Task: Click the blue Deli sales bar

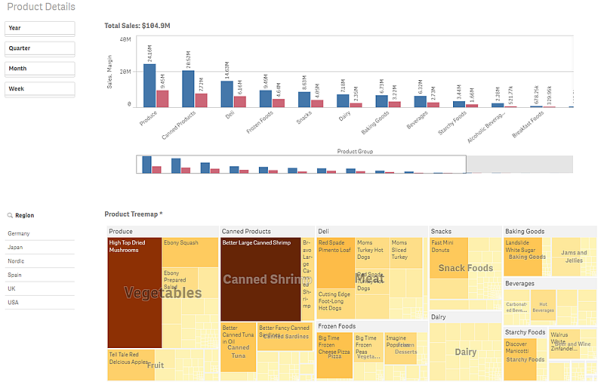Action: tap(227, 94)
